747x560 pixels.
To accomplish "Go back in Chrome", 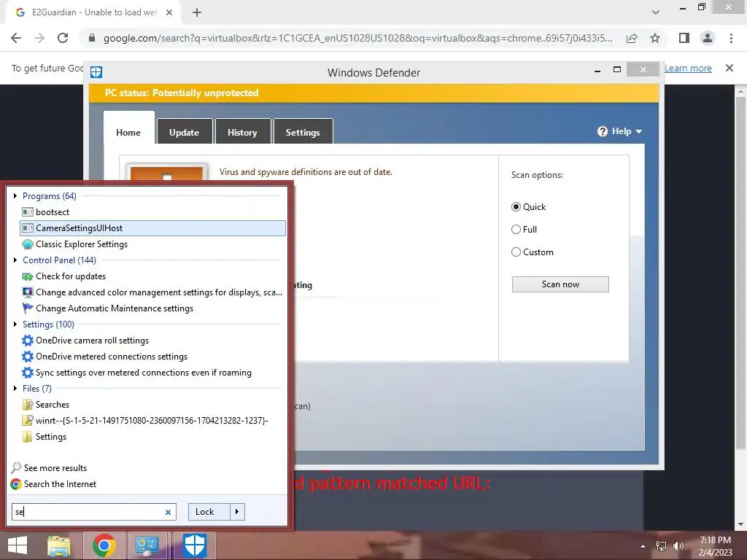I will pos(16,38).
